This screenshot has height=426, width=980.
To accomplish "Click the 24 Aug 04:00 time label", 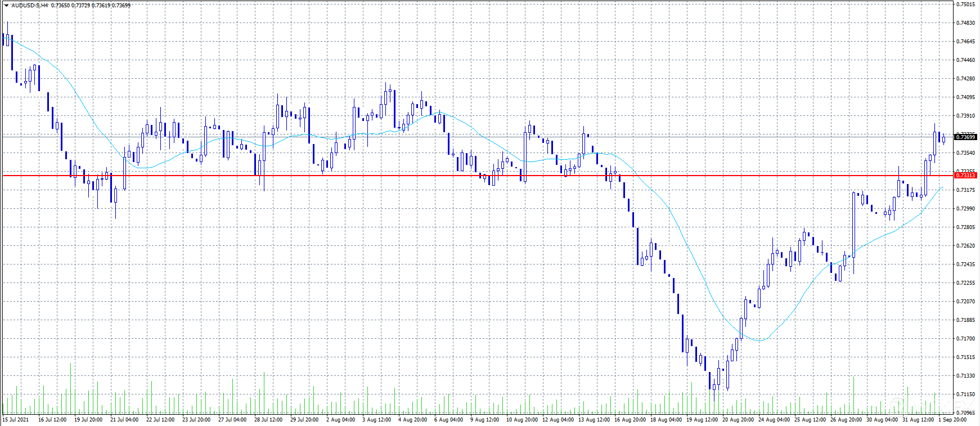I will tap(774, 420).
